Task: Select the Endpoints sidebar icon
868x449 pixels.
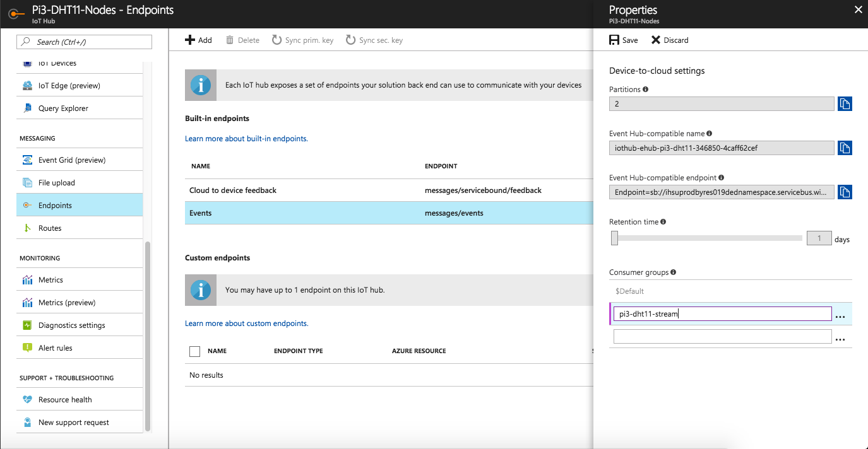Action: click(27, 206)
